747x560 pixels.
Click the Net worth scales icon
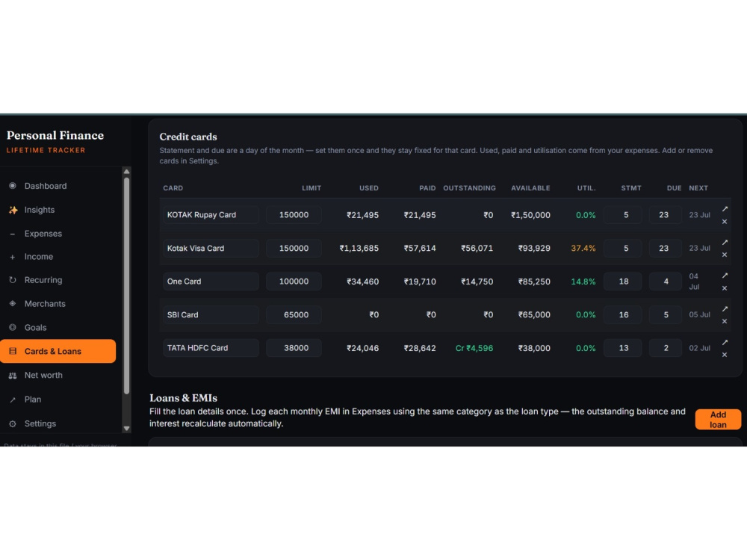tap(13, 376)
